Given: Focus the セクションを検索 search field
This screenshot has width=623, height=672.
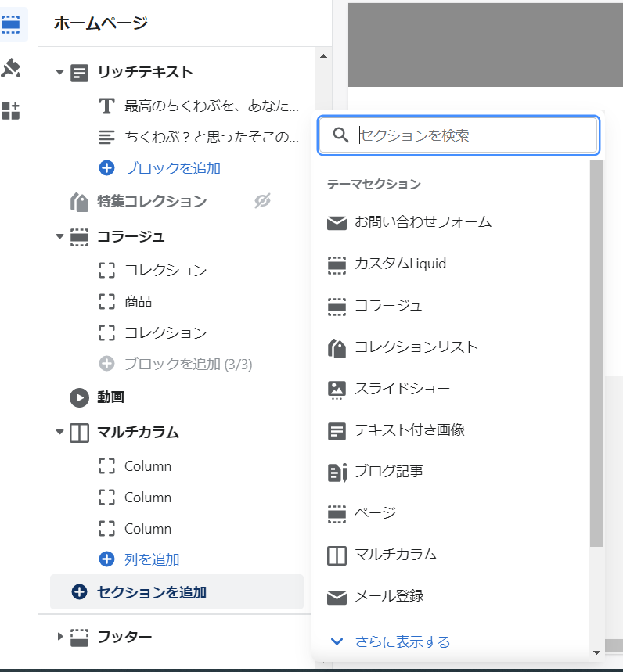Looking at the screenshot, I should pyautogui.click(x=459, y=135).
